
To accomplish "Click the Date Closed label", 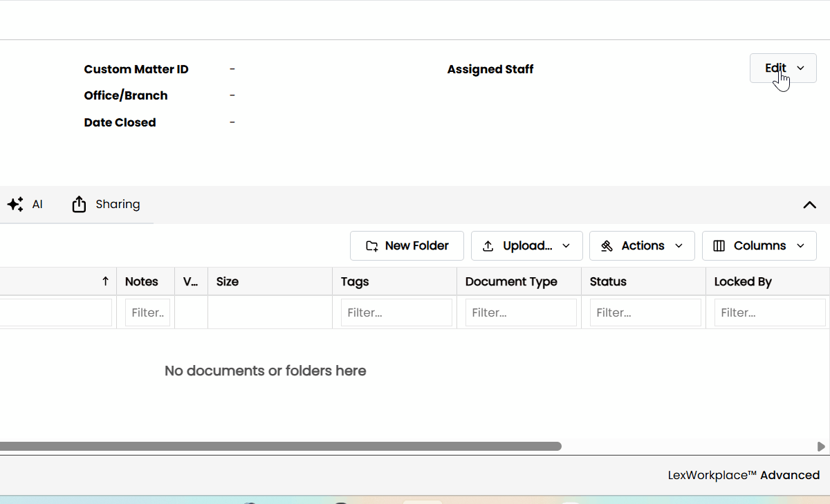I will click(120, 122).
